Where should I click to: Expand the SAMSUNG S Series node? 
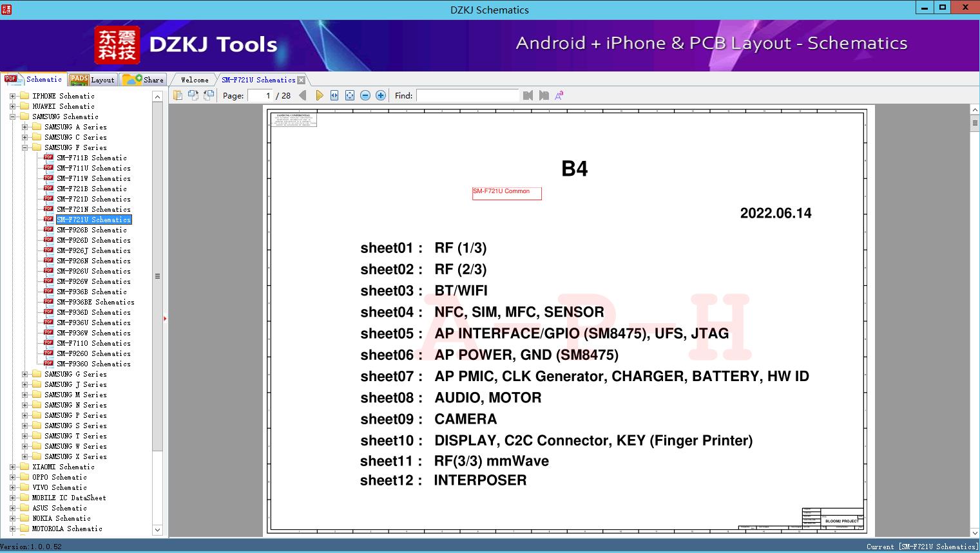[24, 426]
